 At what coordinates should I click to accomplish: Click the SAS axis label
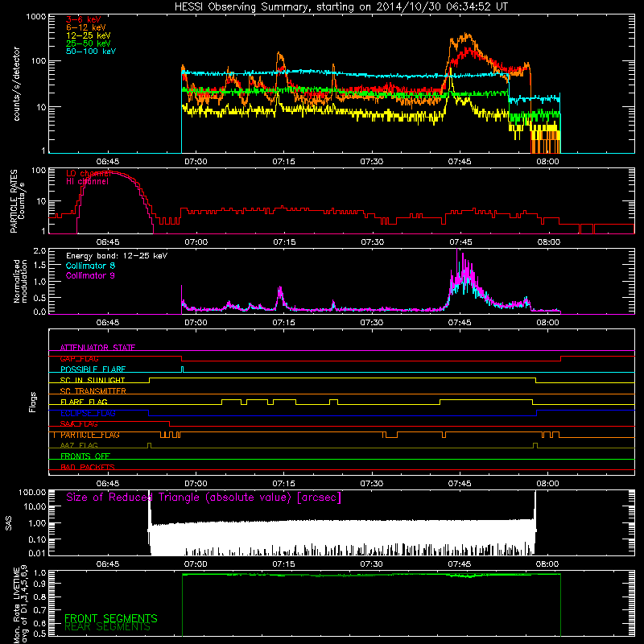(x=9, y=523)
